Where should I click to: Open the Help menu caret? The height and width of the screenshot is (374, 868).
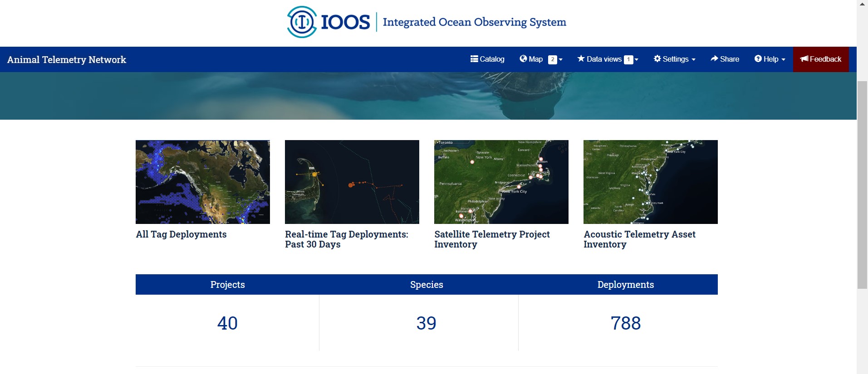tap(783, 60)
